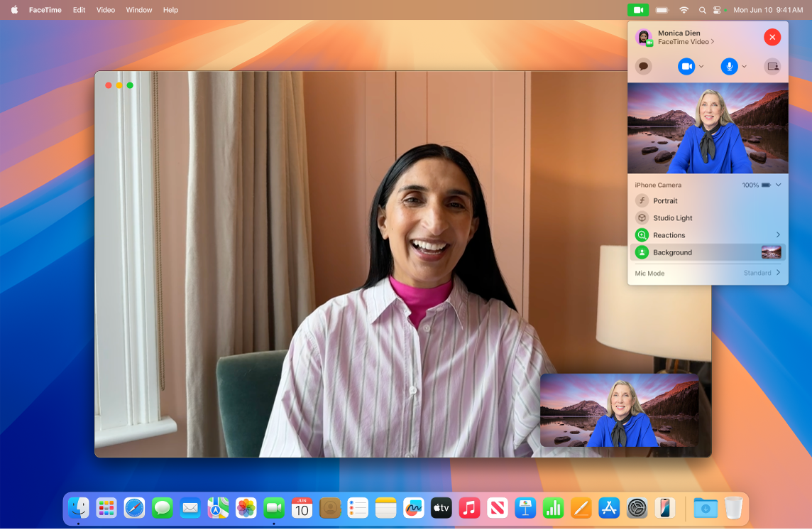The width and height of the screenshot is (812, 530).
Task: Click the Background preview swatch
Action: 770,252
